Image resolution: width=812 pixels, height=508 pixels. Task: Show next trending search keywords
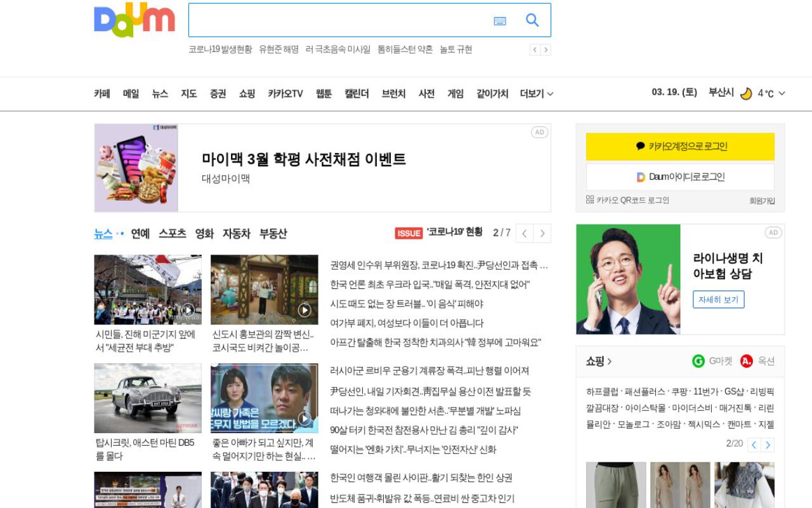[x=546, y=50]
